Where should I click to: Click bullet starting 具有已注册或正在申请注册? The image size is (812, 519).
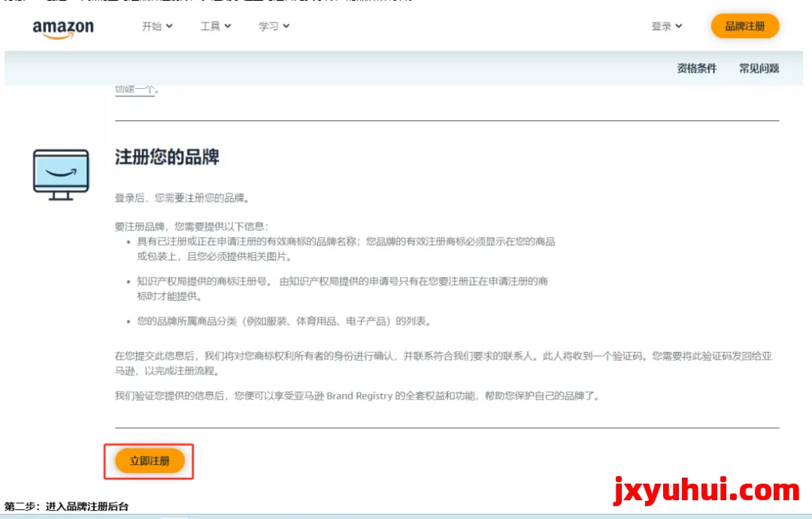[346, 249]
